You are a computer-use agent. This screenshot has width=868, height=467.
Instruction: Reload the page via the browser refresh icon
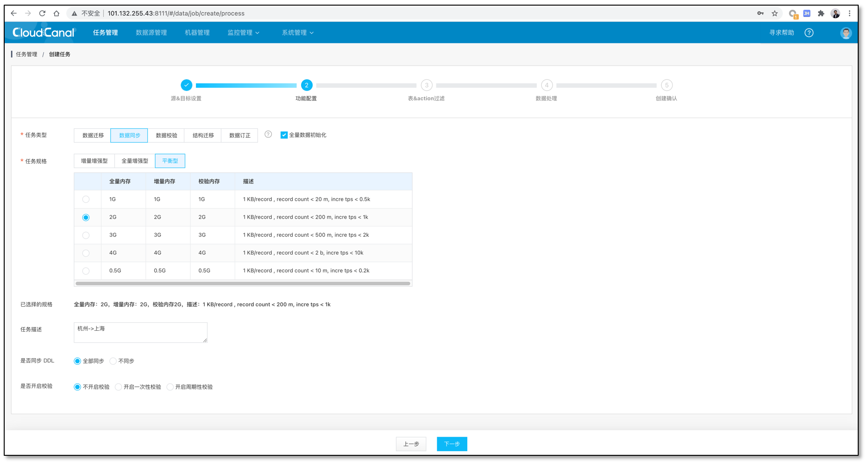coord(42,13)
